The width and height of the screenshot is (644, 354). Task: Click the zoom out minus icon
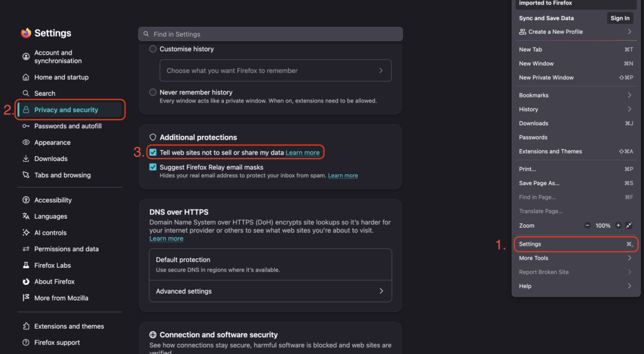click(x=587, y=226)
